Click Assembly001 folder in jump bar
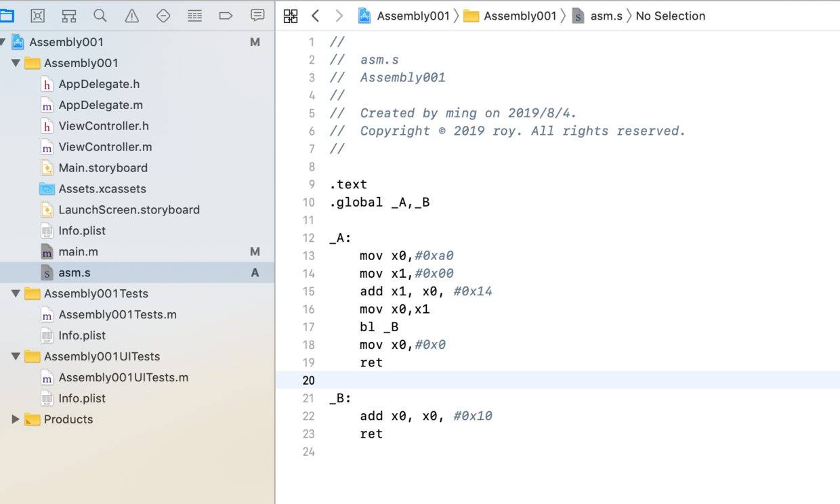The image size is (840, 504). click(510, 16)
